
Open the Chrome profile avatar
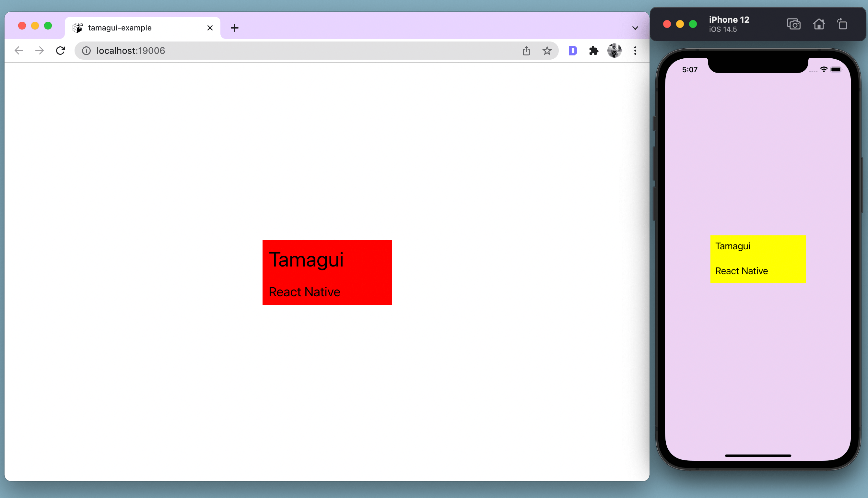(x=614, y=51)
